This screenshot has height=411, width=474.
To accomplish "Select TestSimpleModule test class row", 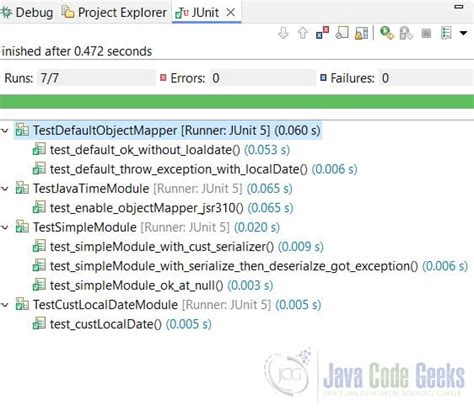I will pyautogui.click(x=147, y=227).
